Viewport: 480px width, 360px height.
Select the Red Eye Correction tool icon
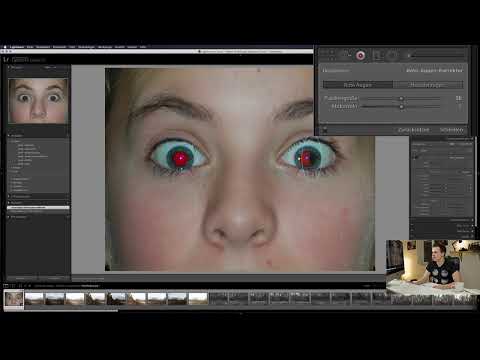click(x=360, y=55)
